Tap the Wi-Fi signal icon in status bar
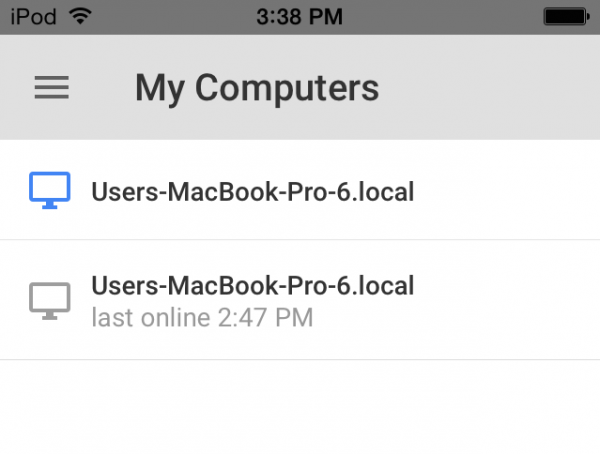The width and height of the screenshot is (600, 454). [x=81, y=16]
